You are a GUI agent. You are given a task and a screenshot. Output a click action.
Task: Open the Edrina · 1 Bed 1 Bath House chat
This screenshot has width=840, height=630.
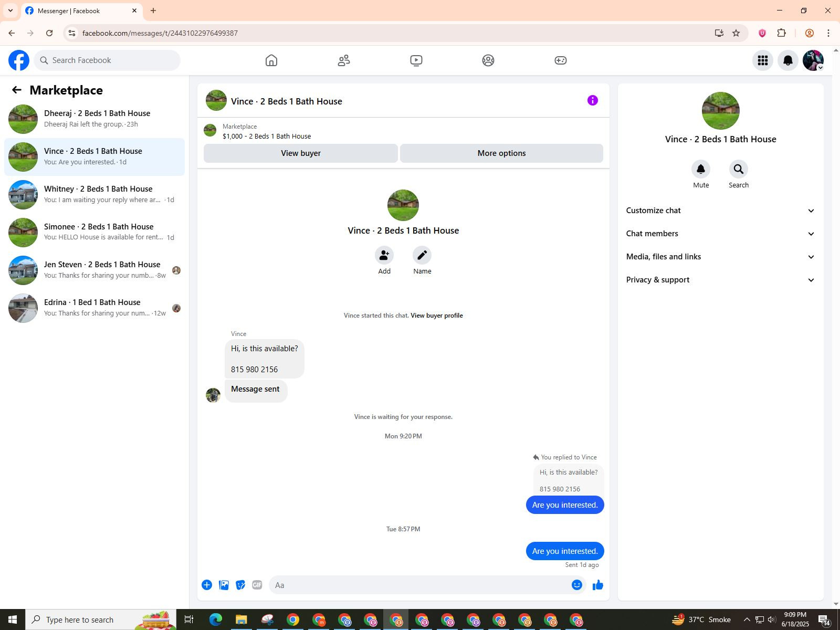(94, 308)
